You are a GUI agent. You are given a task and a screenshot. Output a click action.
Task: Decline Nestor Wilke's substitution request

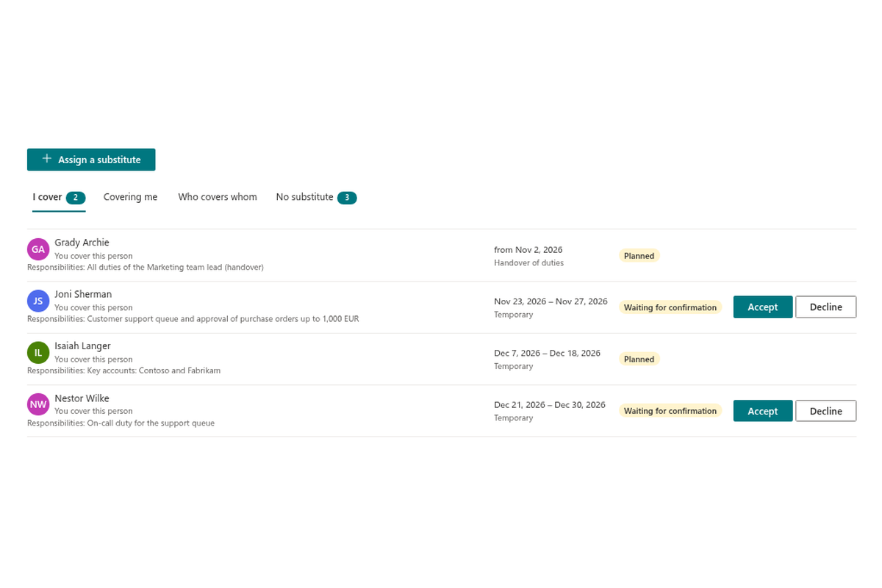(x=826, y=411)
